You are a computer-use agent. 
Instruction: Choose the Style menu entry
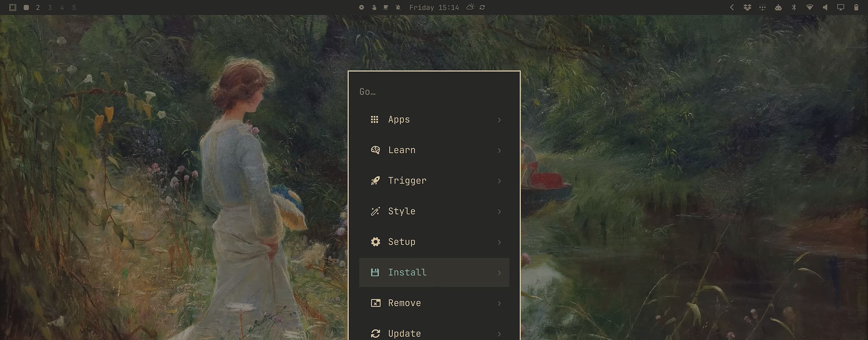point(434,211)
